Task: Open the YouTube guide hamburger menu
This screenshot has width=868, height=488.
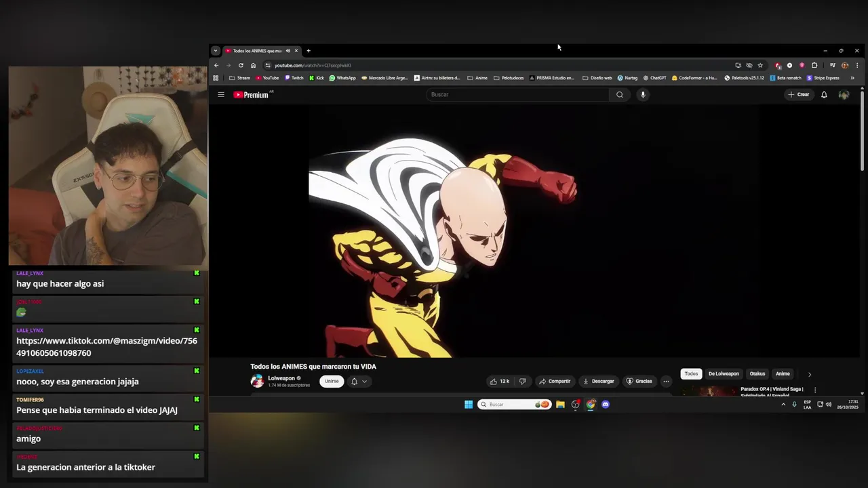Action: [x=221, y=95]
